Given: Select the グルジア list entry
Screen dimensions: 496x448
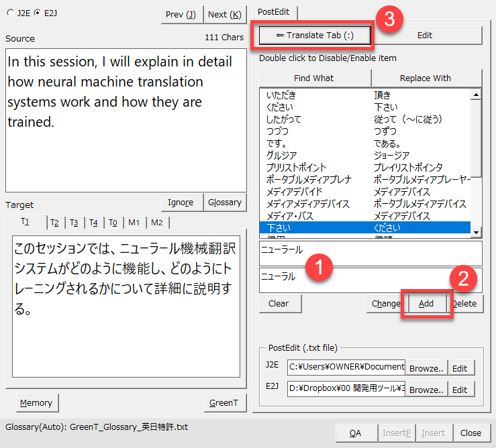Looking at the screenshot, I should coord(281,155).
